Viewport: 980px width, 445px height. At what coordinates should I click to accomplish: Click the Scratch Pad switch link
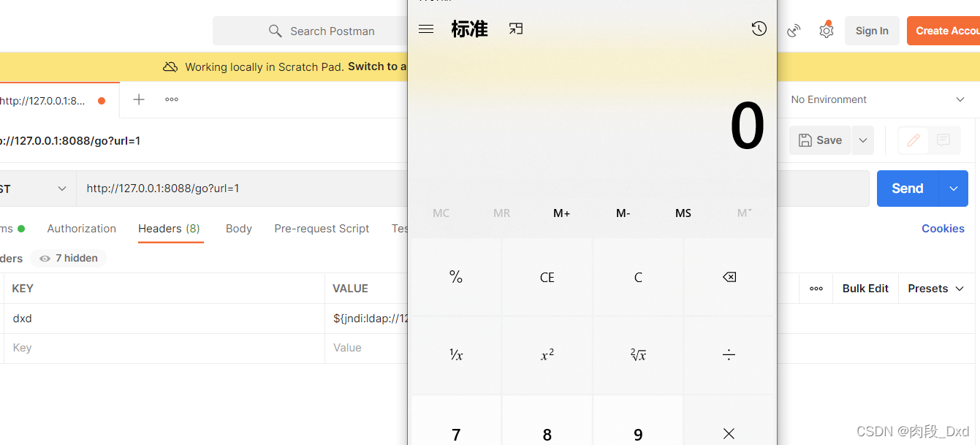[x=376, y=66]
